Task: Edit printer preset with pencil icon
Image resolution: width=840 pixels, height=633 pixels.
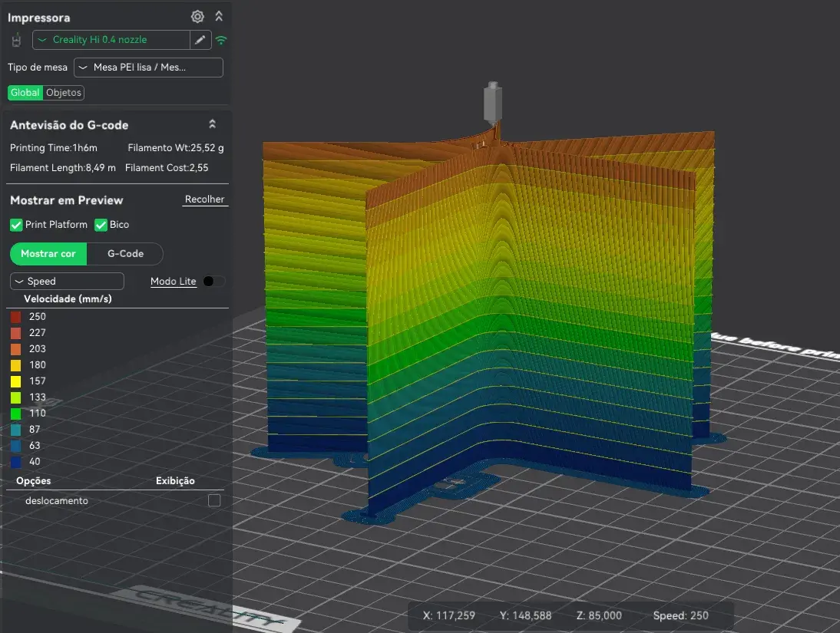Action: click(200, 40)
